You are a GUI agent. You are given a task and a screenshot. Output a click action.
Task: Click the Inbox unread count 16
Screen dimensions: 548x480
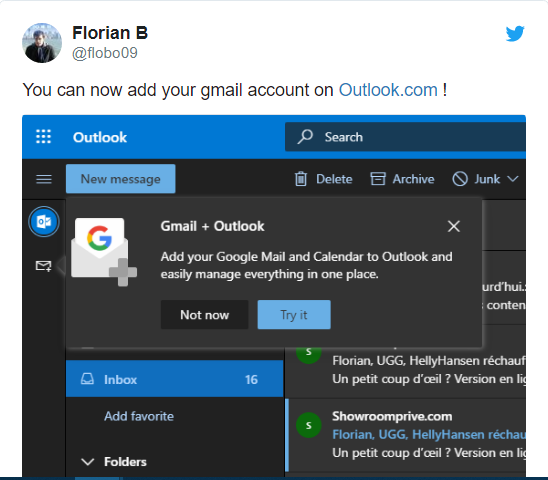[251, 380]
